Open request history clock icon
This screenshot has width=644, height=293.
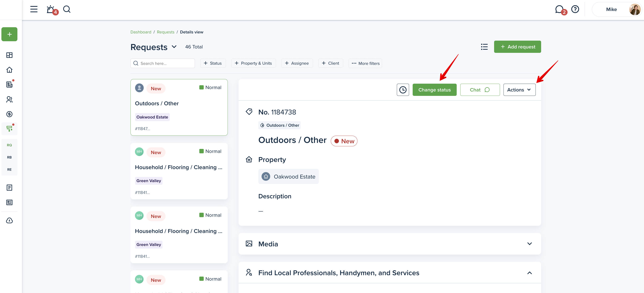click(x=402, y=90)
